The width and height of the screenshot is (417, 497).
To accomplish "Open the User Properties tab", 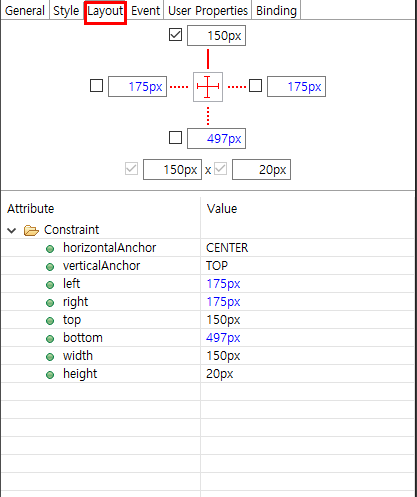I will [208, 10].
